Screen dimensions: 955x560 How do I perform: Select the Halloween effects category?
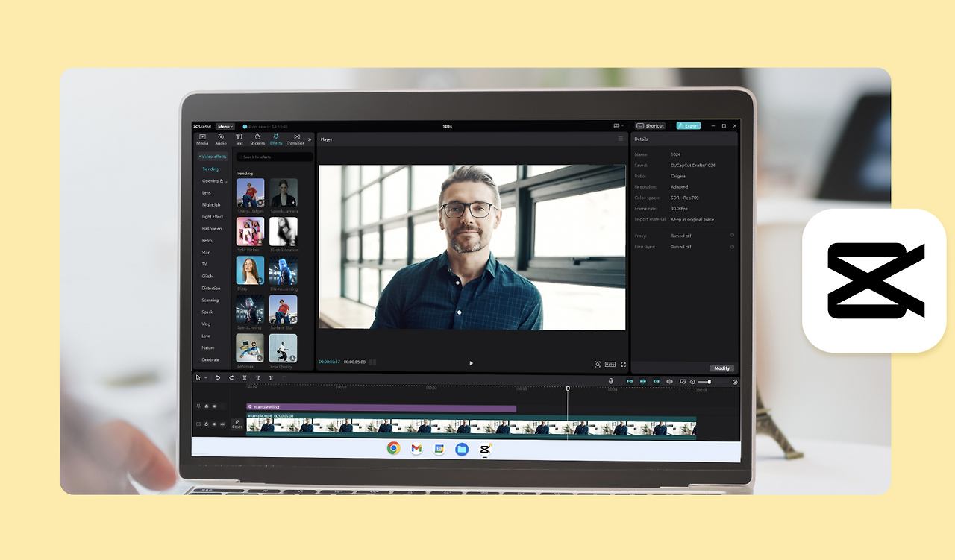(212, 229)
